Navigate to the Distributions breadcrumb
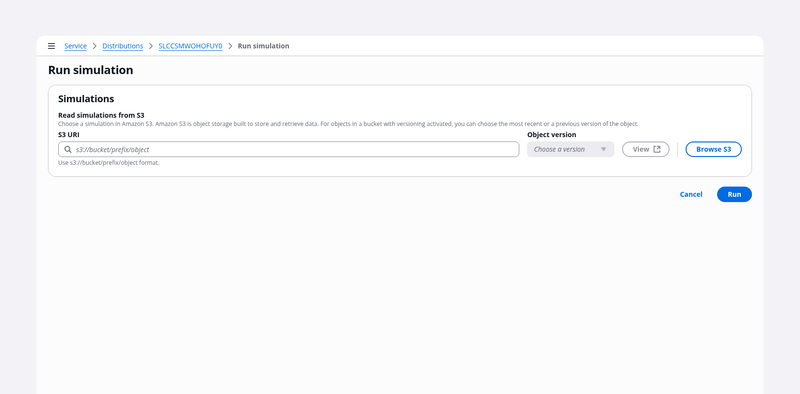Viewport: 800px width, 394px height. [x=122, y=46]
